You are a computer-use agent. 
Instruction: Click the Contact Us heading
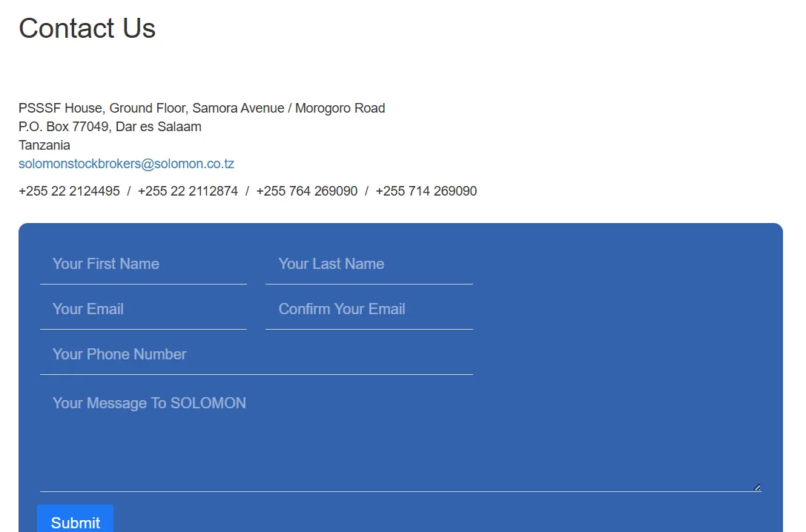87,28
